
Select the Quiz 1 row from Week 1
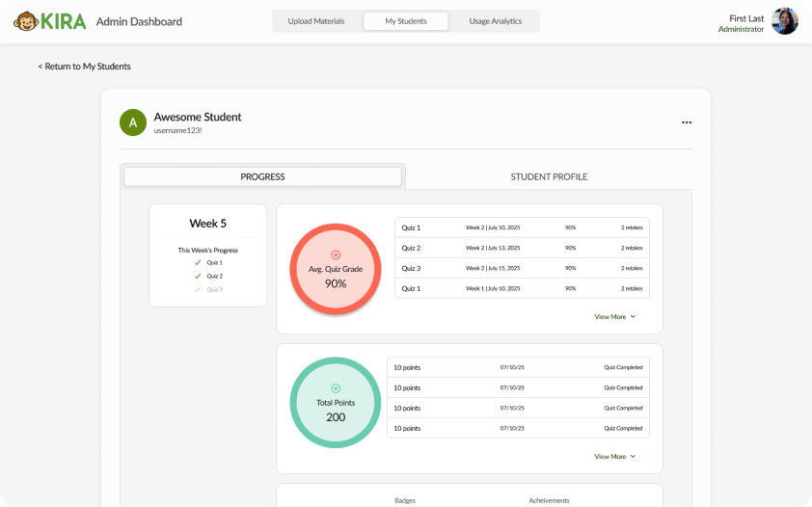point(522,288)
